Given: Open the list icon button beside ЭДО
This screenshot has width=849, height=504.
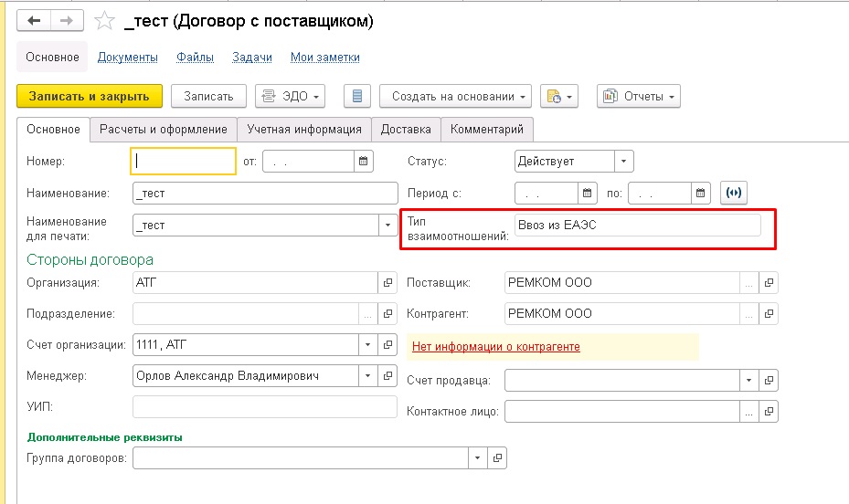Looking at the screenshot, I should pyautogui.click(x=356, y=96).
